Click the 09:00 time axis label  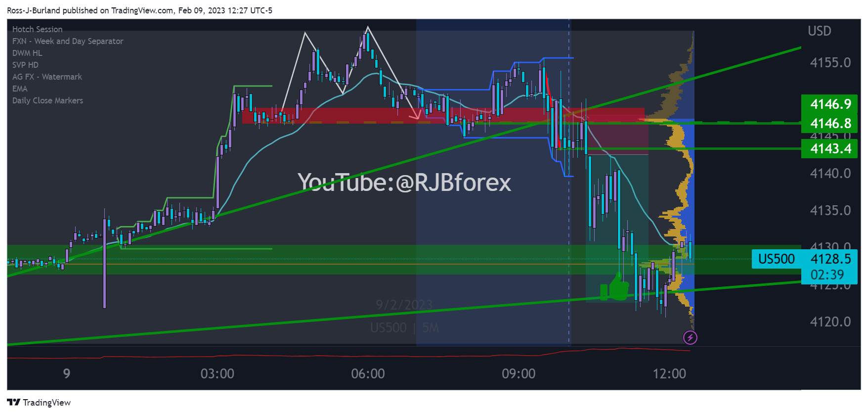[519, 373]
